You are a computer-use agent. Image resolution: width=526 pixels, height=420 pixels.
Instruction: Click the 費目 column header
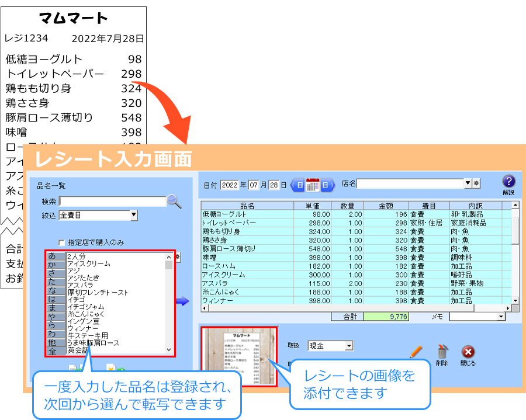point(429,206)
